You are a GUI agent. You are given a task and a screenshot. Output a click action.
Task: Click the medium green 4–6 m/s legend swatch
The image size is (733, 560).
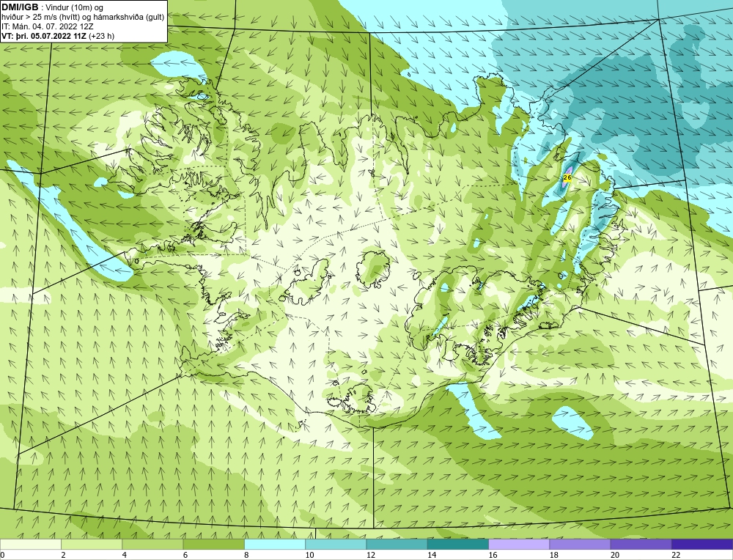[x=153, y=545]
